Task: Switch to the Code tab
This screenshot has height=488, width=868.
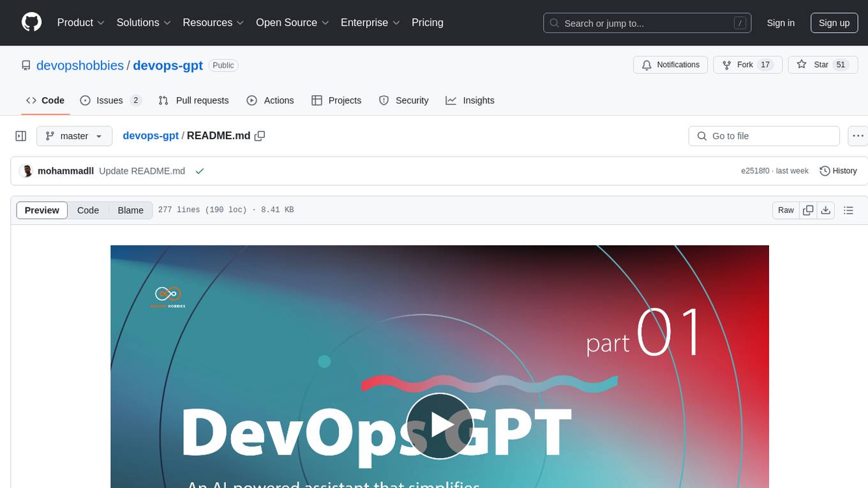Action: pos(45,100)
